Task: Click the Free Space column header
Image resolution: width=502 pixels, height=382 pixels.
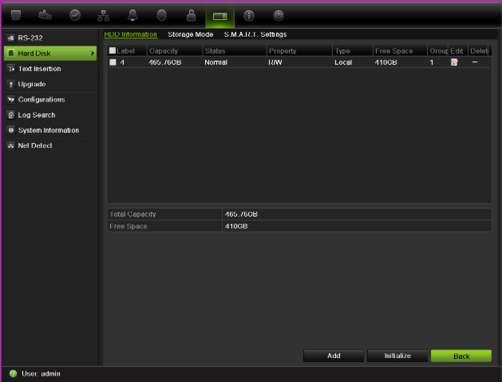Action: click(400, 51)
